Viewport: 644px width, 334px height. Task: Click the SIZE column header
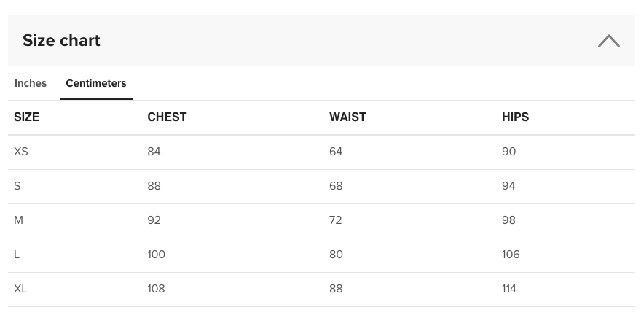pos(27,117)
